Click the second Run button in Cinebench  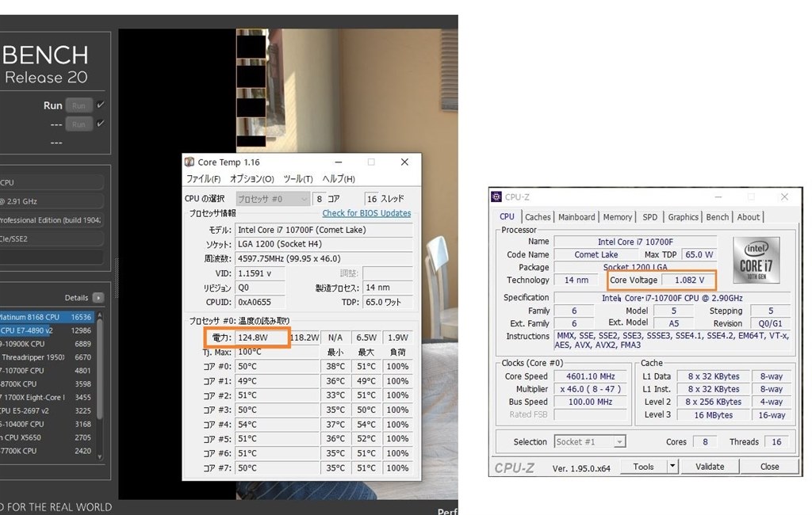pyautogui.click(x=79, y=124)
